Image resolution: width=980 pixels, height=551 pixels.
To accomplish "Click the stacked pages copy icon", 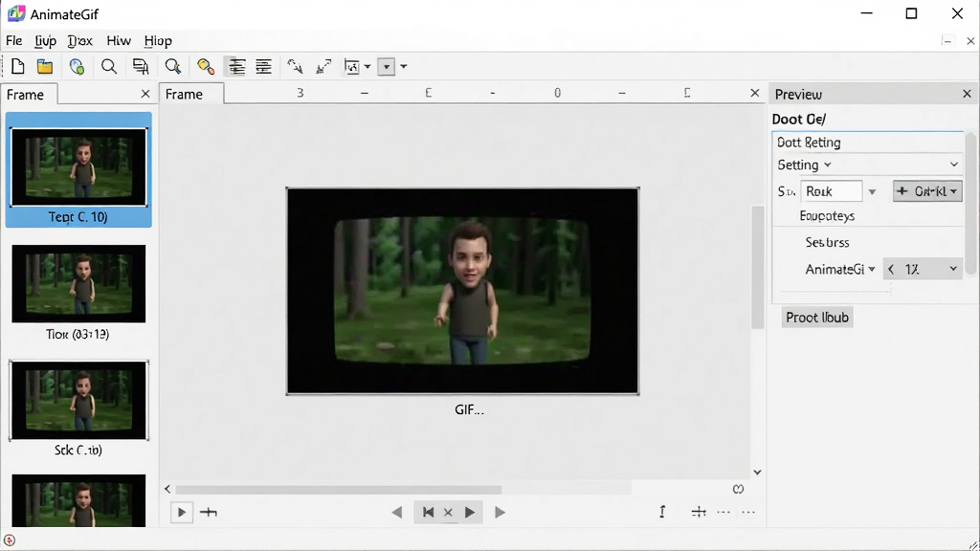I will tap(141, 66).
